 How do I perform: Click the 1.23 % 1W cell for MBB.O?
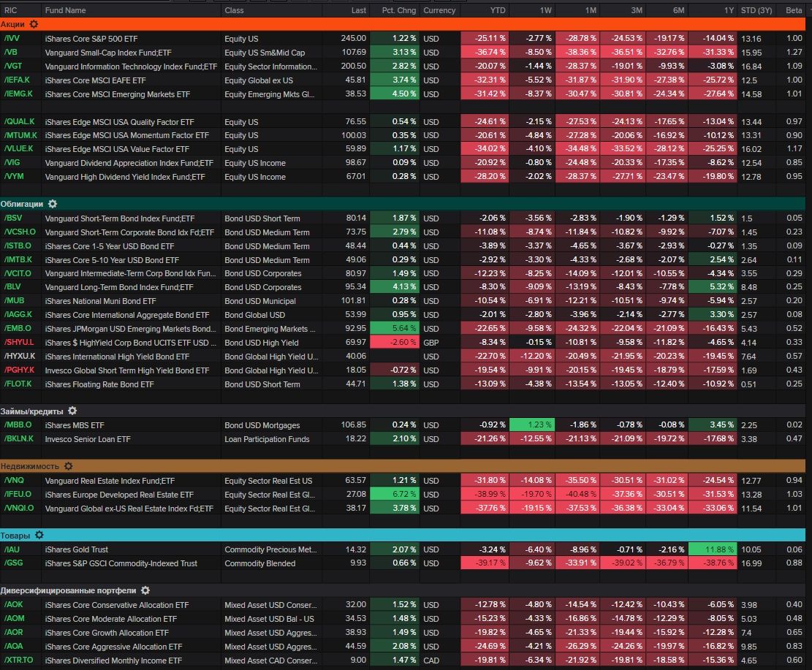point(532,425)
